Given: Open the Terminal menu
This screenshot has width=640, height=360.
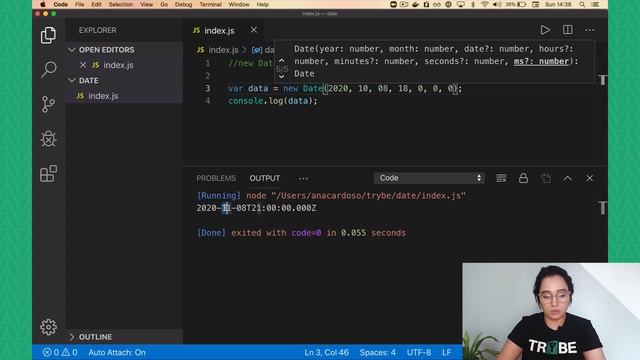Looking at the screenshot, I should coord(210,4).
